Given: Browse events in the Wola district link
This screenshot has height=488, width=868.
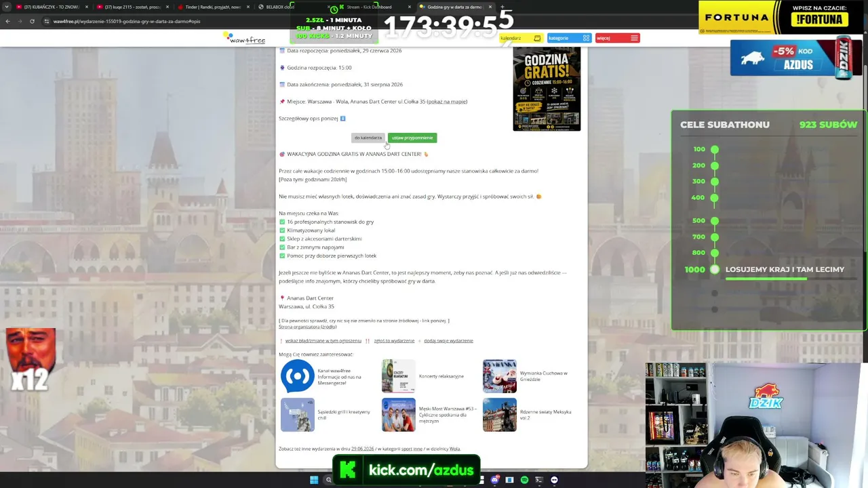Looking at the screenshot, I should tap(454, 449).
